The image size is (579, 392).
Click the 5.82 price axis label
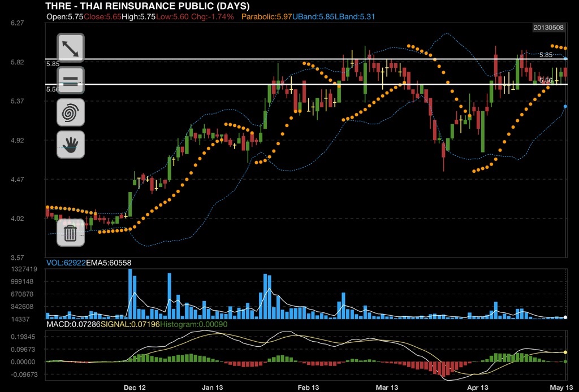pos(18,62)
